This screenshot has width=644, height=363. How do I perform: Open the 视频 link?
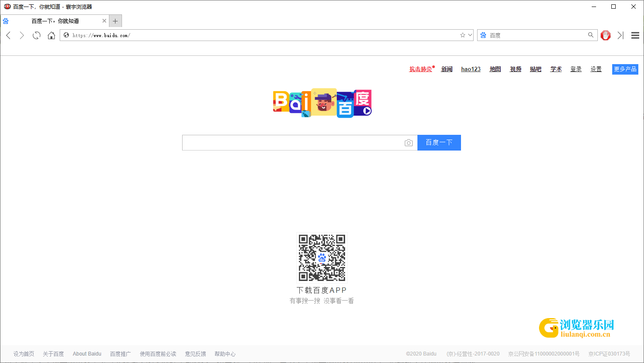[515, 69]
